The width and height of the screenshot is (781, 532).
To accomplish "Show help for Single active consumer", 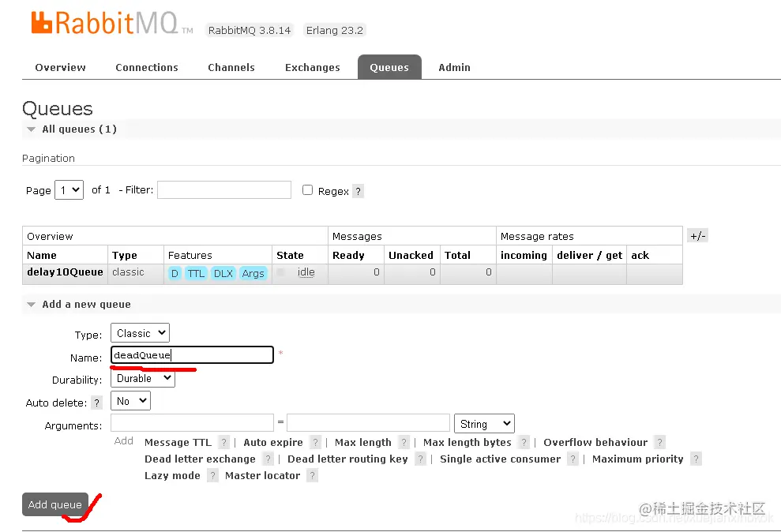I will click(x=573, y=459).
